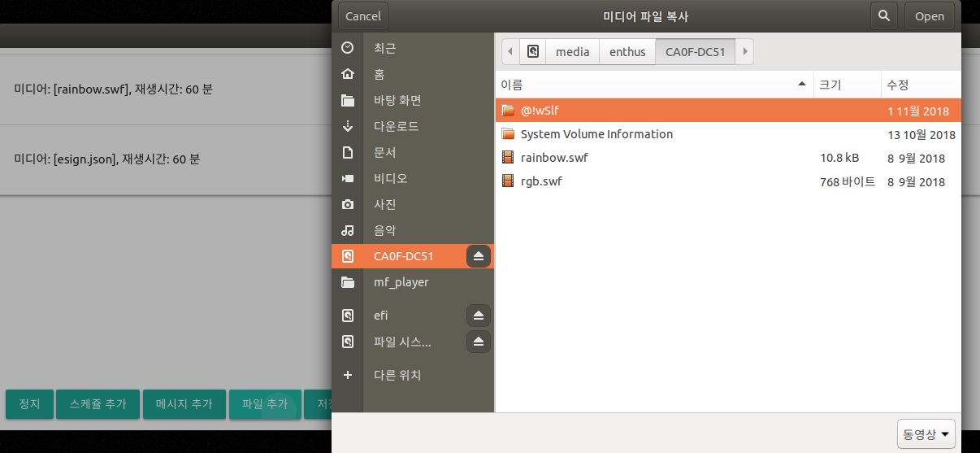Click the Open button in file dialog
This screenshot has height=453, width=980.
[930, 16]
